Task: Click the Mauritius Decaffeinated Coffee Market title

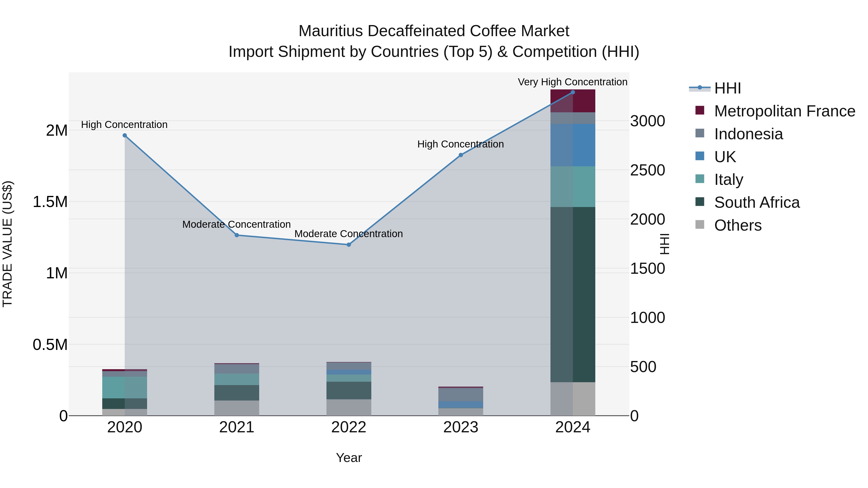Action: (434, 31)
